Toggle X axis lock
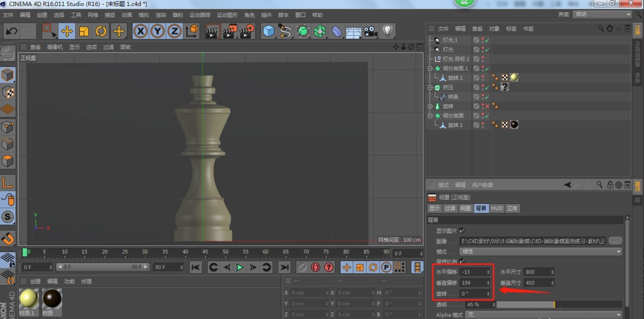This screenshot has height=319, width=644. click(141, 31)
